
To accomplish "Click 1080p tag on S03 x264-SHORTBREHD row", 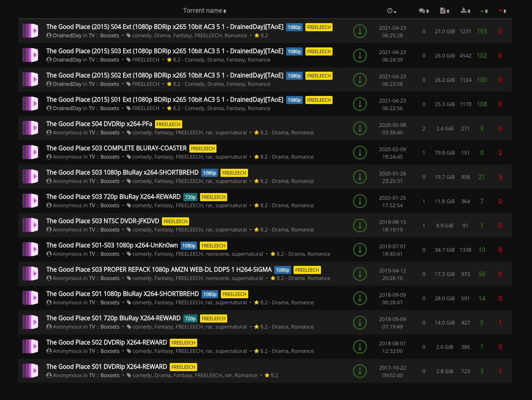I will (210, 173).
